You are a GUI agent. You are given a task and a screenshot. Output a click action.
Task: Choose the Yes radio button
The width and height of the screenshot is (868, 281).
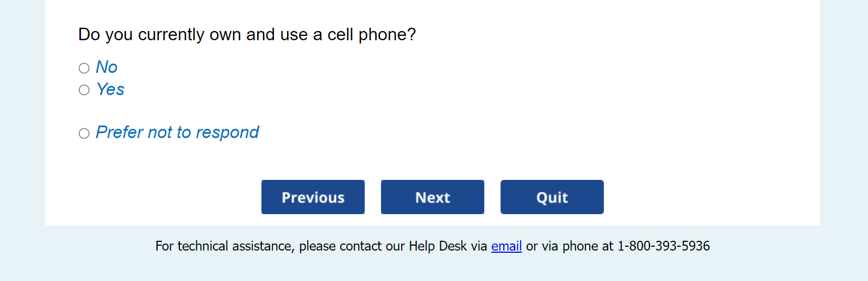[84, 90]
